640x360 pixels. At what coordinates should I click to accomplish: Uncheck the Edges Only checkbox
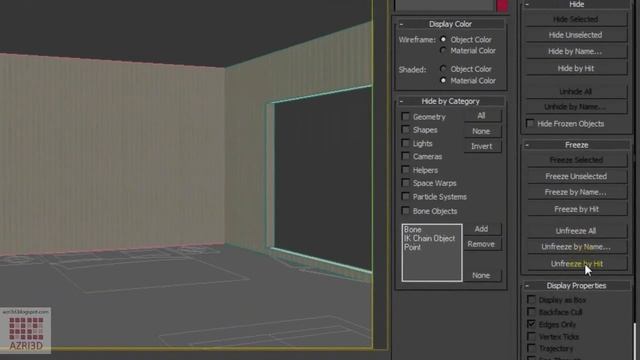[x=531, y=324]
